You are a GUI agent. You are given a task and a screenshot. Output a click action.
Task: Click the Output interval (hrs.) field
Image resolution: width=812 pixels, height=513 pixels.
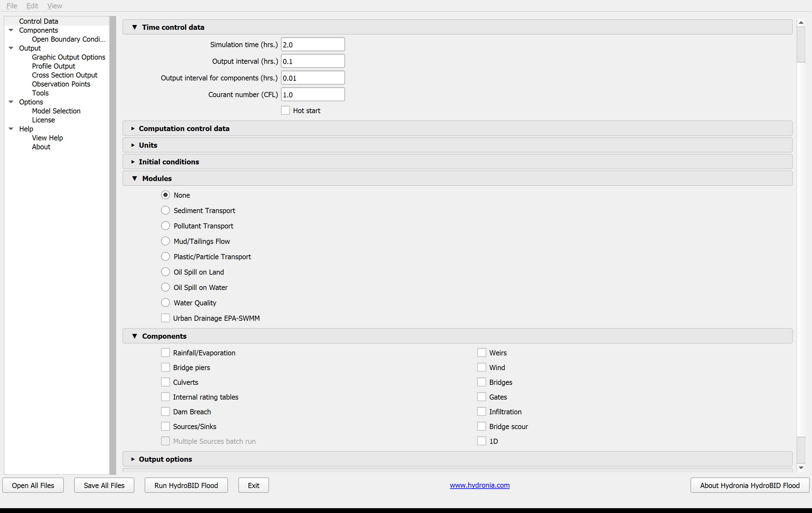(313, 61)
